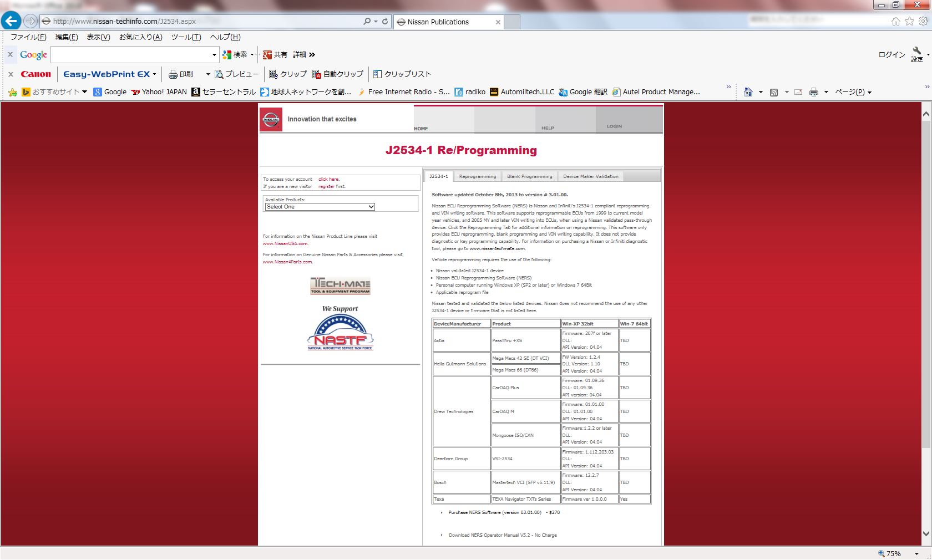The image size is (932, 560).
Task: Close the Canon toolbar with its X
Action: pyautogui.click(x=10, y=74)
